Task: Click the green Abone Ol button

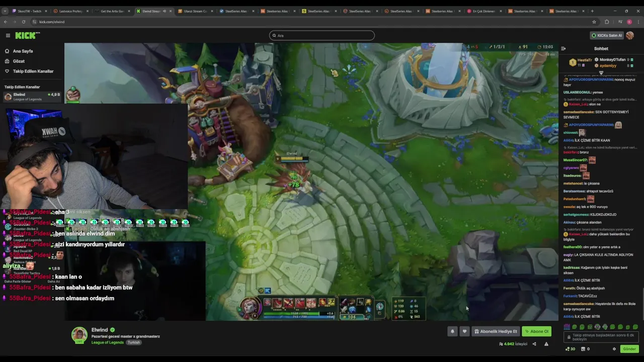Action: tap(536, 331)
